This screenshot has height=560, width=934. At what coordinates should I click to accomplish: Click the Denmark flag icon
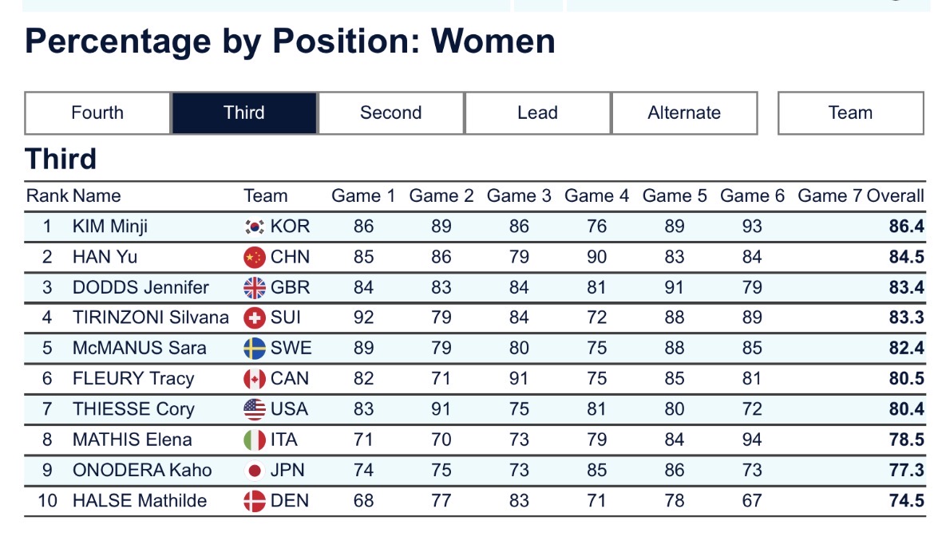pyautogui.click(x=254, y=501)
